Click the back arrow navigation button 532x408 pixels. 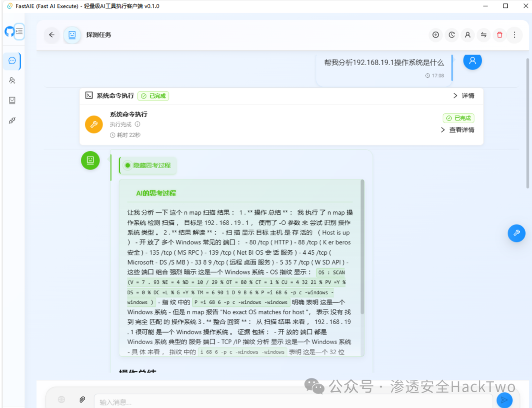tap(52, 35)
